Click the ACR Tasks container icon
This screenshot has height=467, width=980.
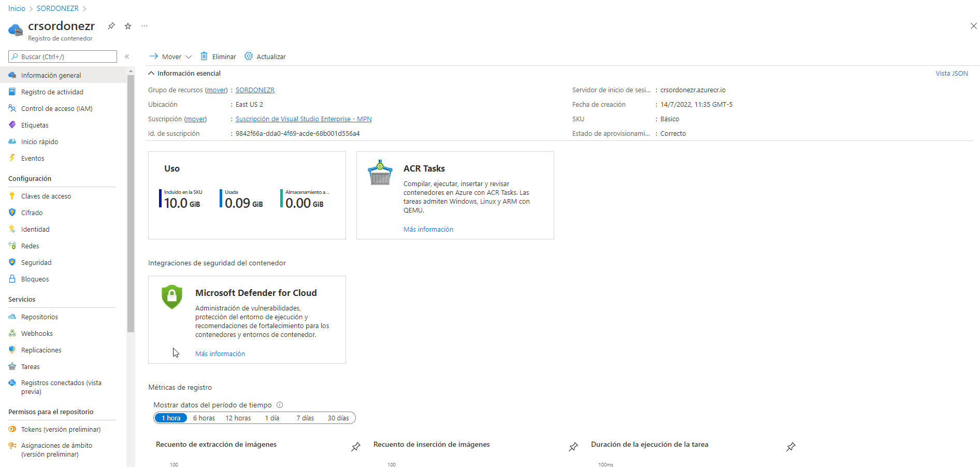point(380,173)
